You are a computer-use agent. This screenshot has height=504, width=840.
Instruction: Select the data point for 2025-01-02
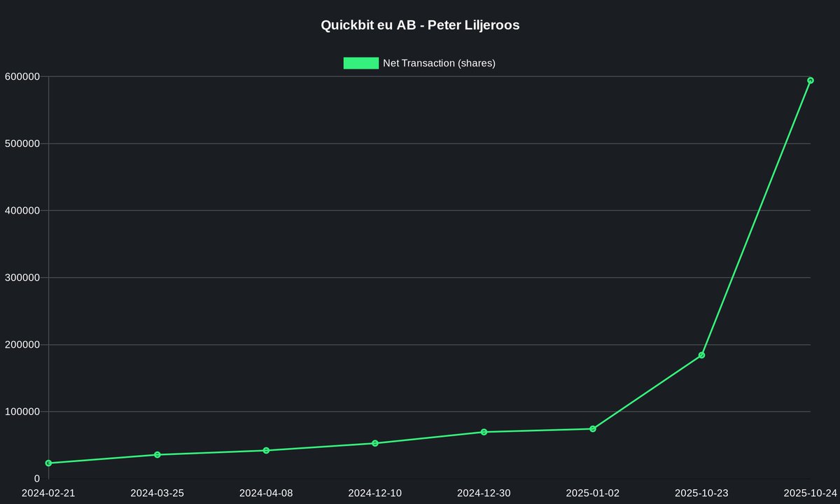coord(593,429)
